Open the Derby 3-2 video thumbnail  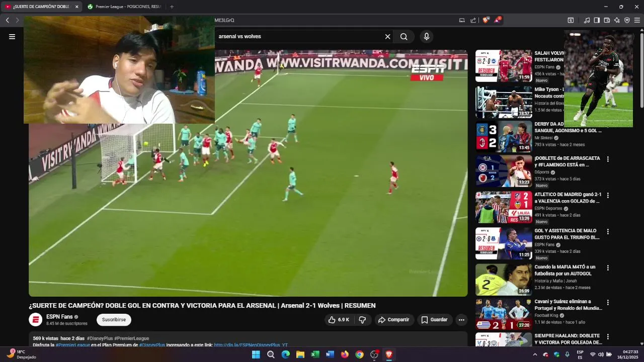(x=504, y=137)
